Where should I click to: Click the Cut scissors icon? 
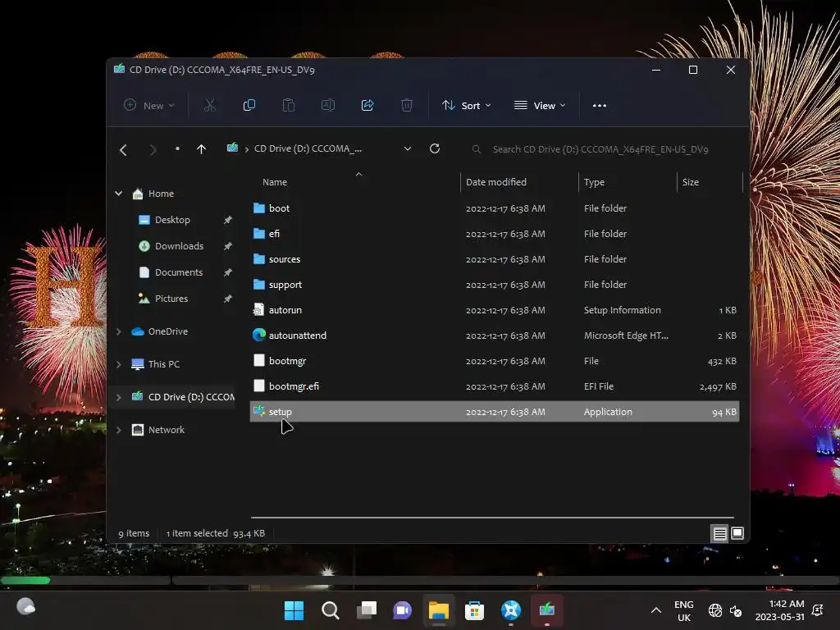(210, 106)
